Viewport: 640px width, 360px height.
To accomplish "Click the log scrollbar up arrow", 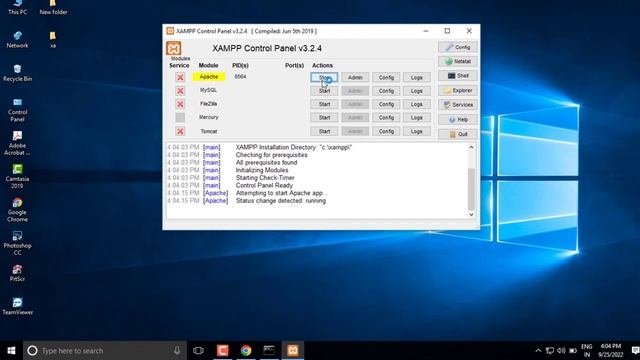I will 471,147.
